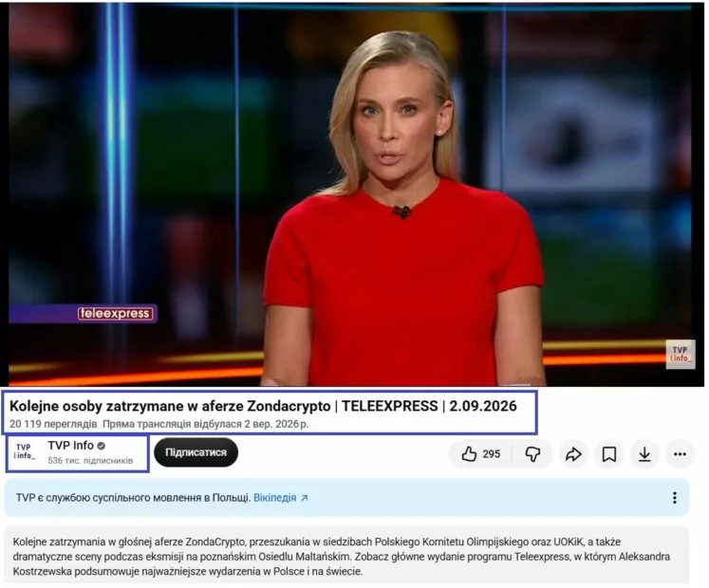
Task: Click the teleexpress logo overlay in video
Action: pyautogui.click(x=115, y=313)
